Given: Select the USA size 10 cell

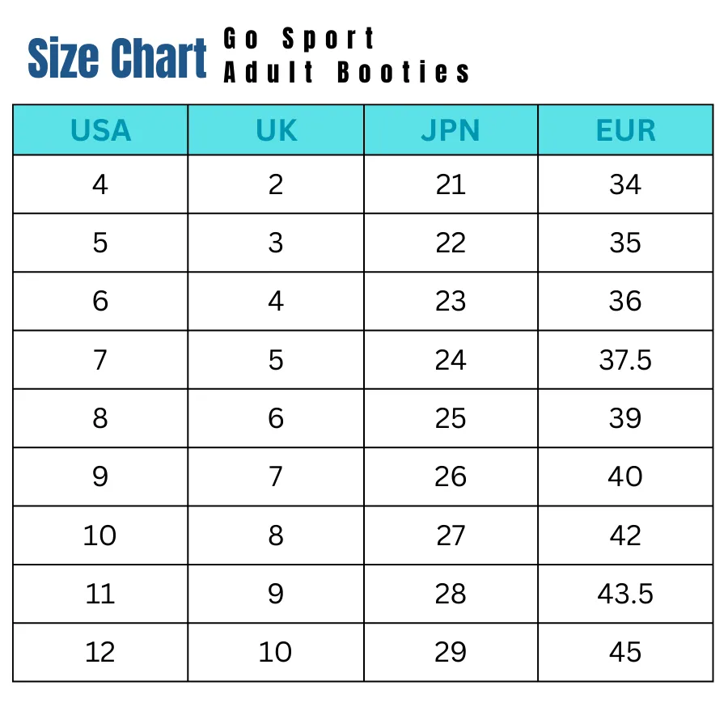Looking at the screenshot, I should pos(100,535).
